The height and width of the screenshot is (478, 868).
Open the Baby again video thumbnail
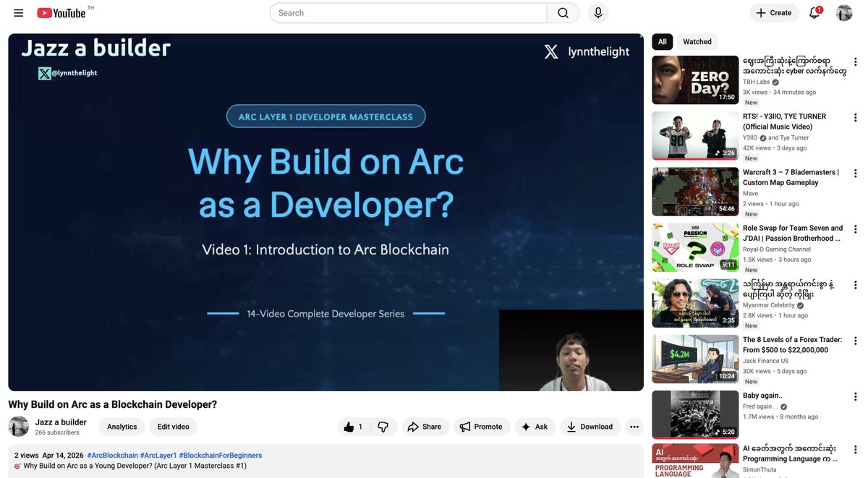click(x=695, y=414)
